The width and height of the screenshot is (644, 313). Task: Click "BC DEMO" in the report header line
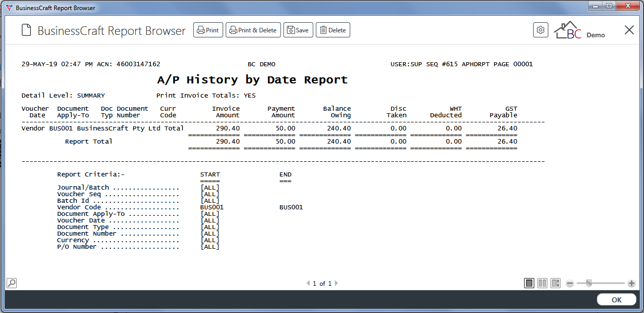pos(261,64)
